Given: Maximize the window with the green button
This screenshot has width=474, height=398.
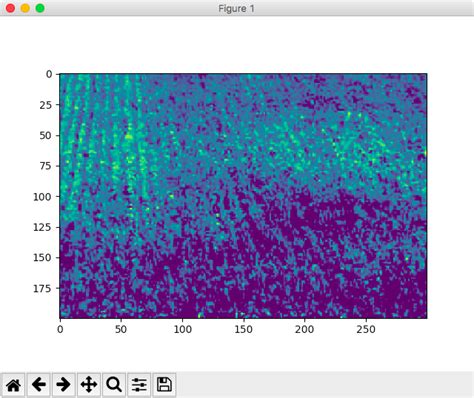Looking at the screenshot, I should point(40,8).
